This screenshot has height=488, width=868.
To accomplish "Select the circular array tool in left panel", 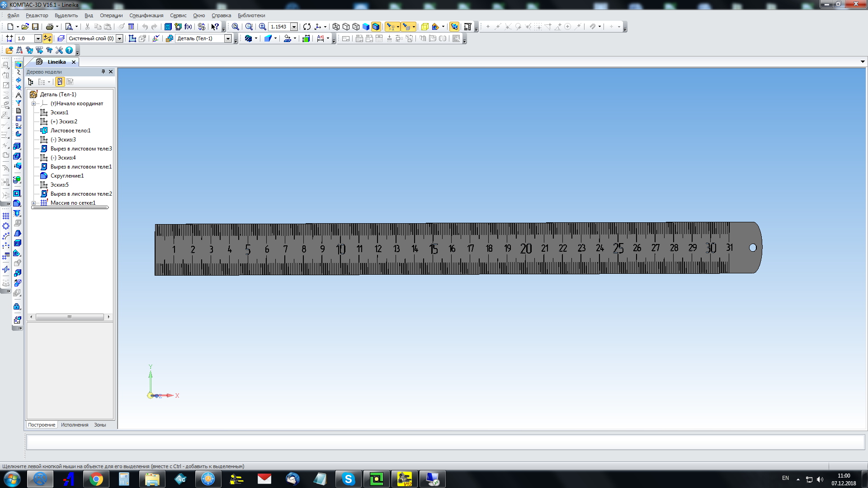I will (x=6, y=226).
